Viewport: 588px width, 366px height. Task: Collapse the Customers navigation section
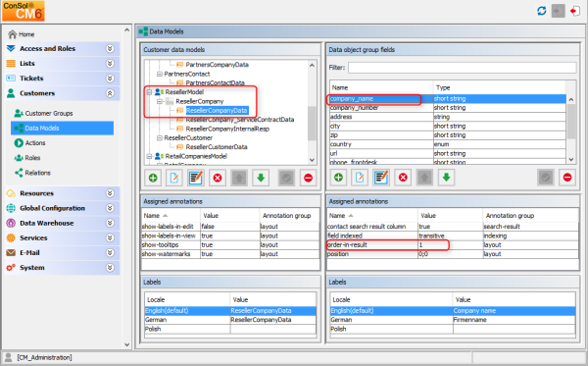110,93
